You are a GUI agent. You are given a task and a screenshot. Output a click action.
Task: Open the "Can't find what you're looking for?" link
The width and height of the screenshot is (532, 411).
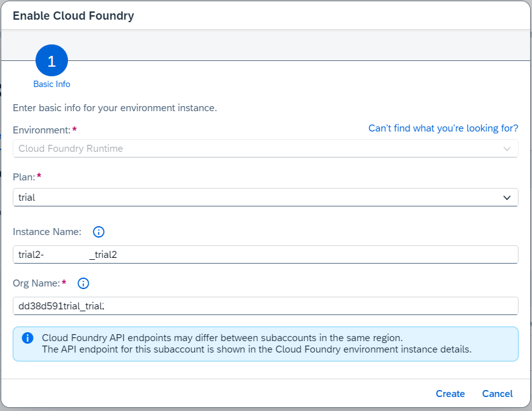pos(443,128)
